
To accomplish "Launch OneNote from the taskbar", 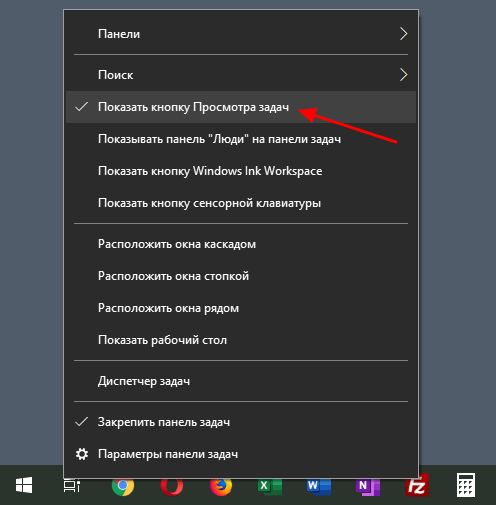I will [x=368, y=487].
